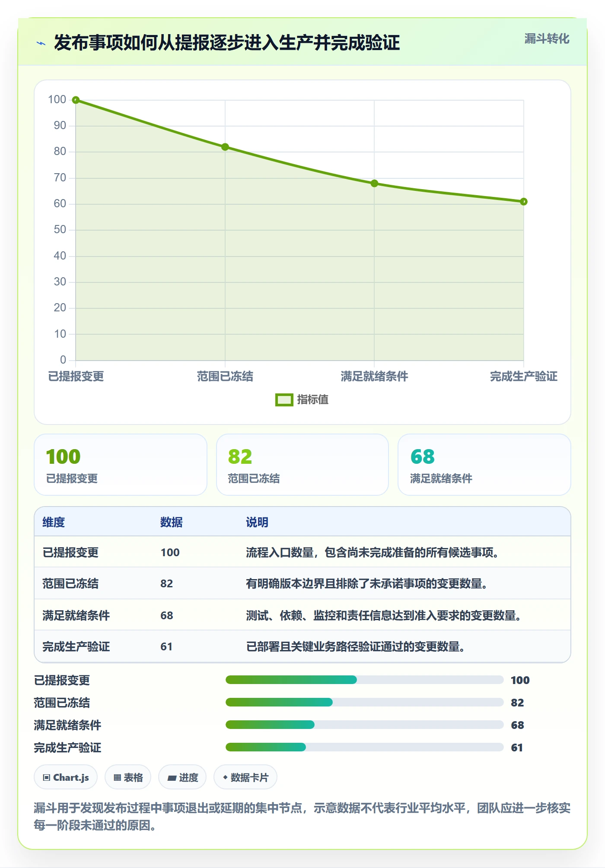Click the footnote paragraph about 漏斗
Viewport: 605px width, 868px height.
click(302, 817)
